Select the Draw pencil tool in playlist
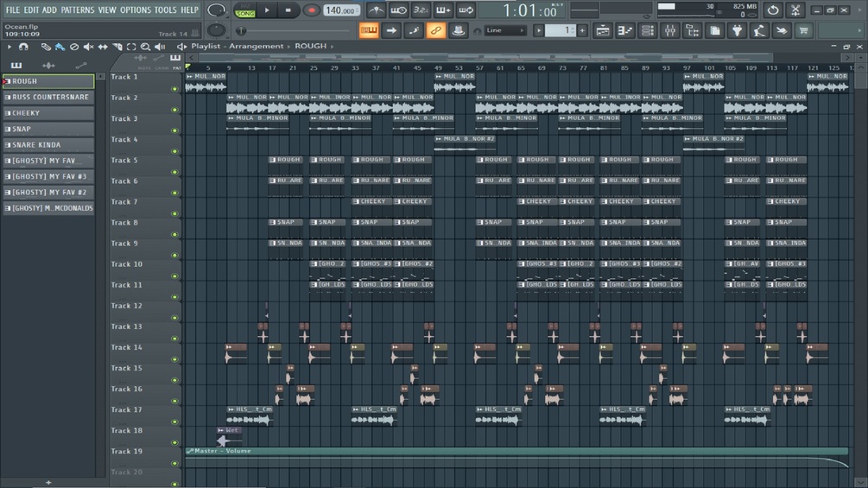 click(46, 47)
